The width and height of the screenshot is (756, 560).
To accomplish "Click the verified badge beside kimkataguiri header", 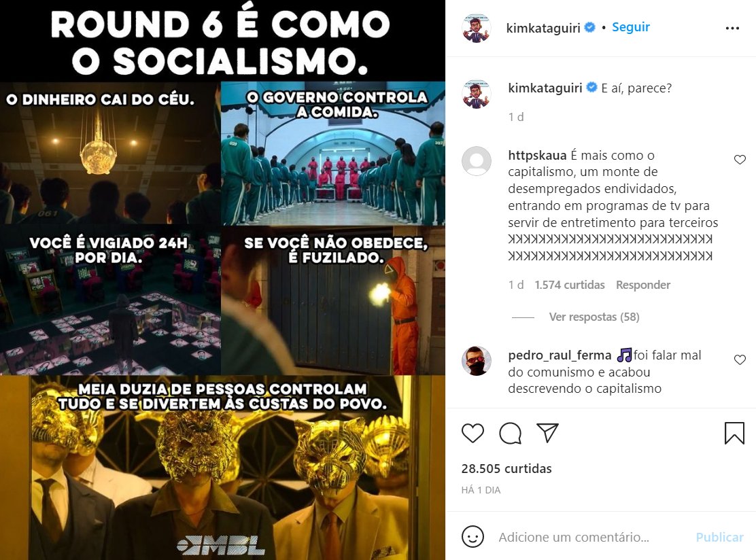I will click(589, 27).
